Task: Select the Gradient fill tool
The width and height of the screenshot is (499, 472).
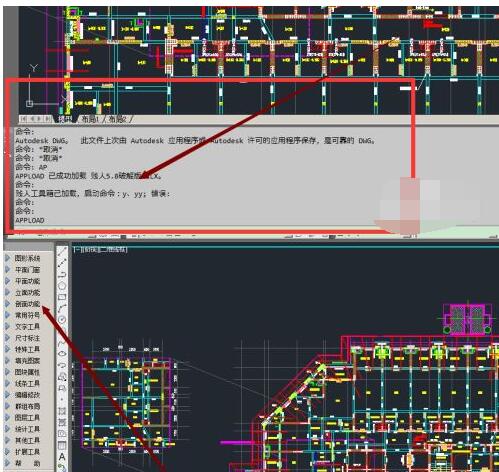Action: pyautogui.click(x=62, y=422)
